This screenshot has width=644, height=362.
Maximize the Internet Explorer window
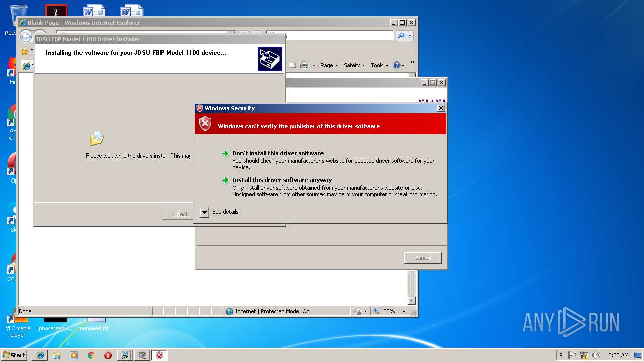pyautogui.click(x=402, y=23)
